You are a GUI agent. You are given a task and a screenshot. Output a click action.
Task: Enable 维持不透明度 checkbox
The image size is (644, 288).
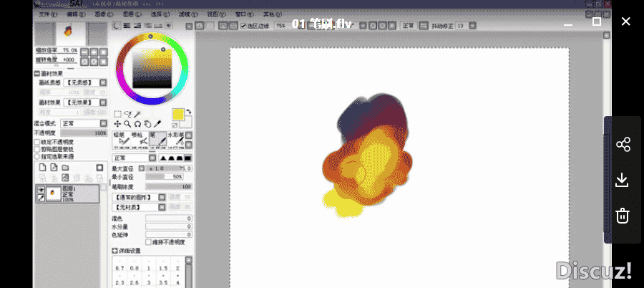tap(149, 242)
